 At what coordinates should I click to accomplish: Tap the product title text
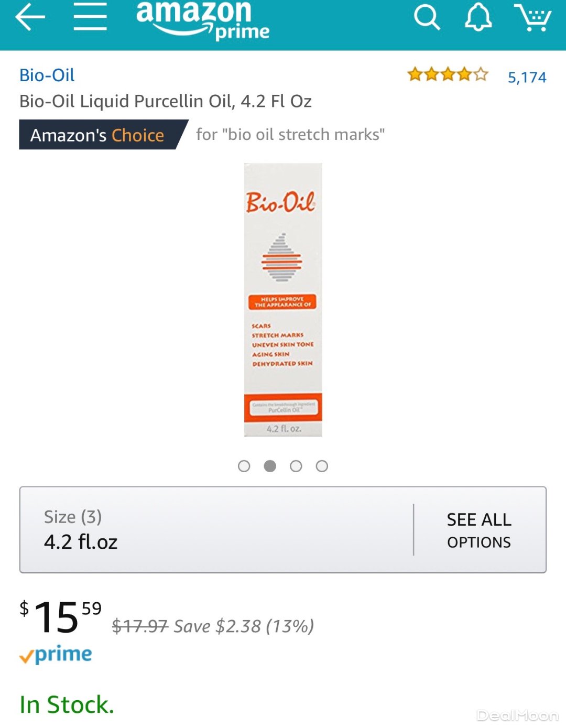[166, 101]
